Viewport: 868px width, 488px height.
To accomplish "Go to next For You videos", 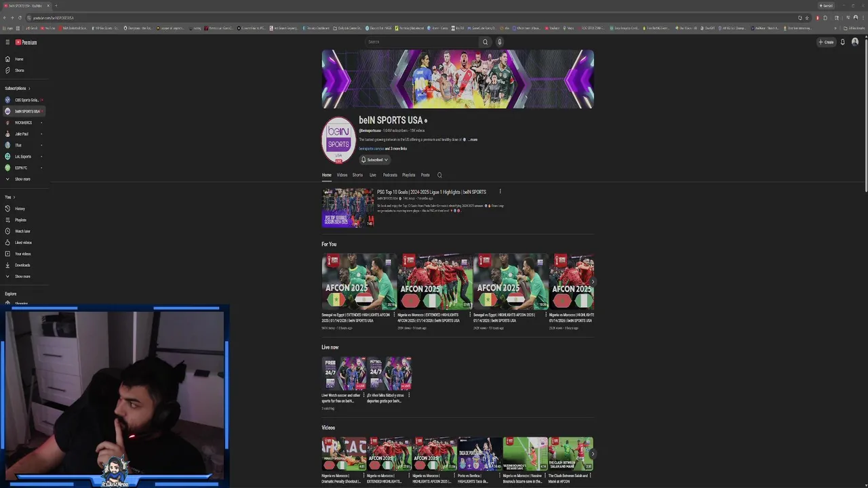I will 592,281.
